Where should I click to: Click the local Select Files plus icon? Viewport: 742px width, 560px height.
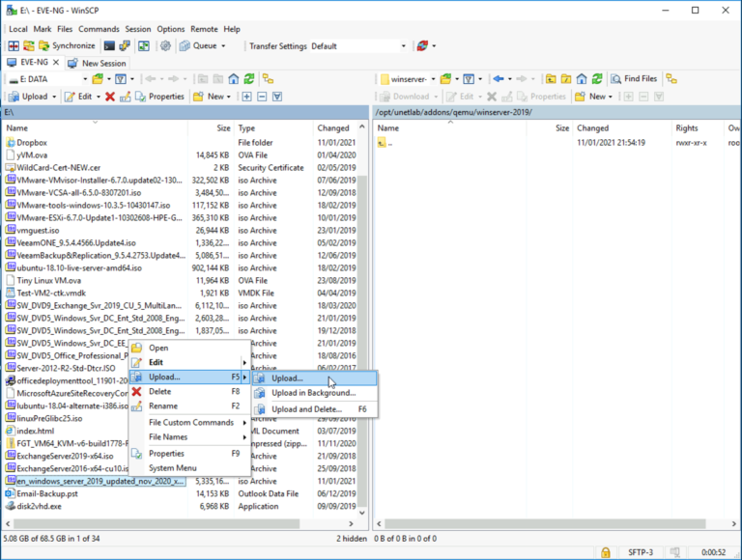[246, 97]
